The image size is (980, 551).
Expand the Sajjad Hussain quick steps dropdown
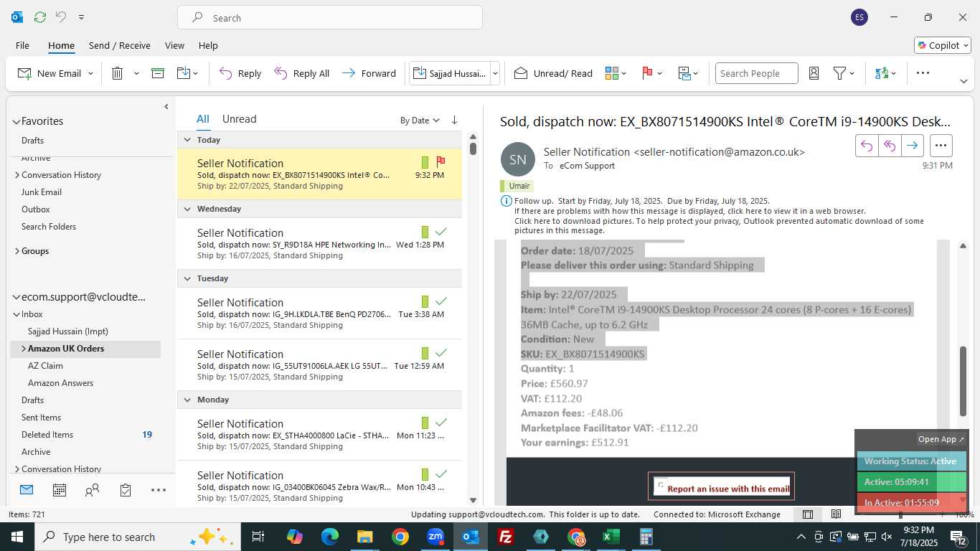(x=494, y=73)
